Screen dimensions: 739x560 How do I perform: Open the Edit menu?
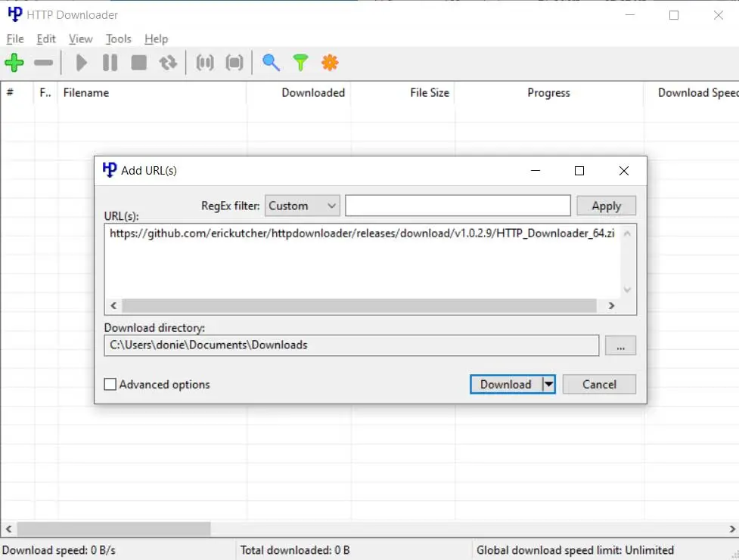46,39
